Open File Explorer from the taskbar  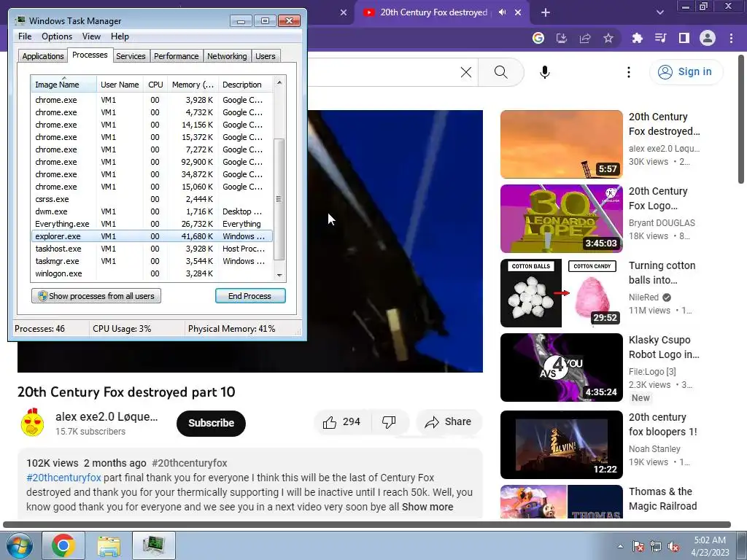click(109, 545)
